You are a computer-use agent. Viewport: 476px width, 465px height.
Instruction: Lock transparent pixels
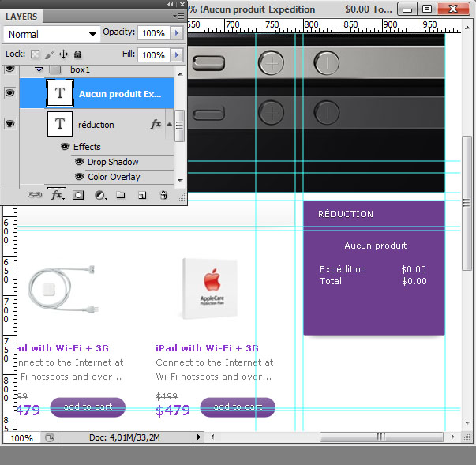(x=36, y=54)
